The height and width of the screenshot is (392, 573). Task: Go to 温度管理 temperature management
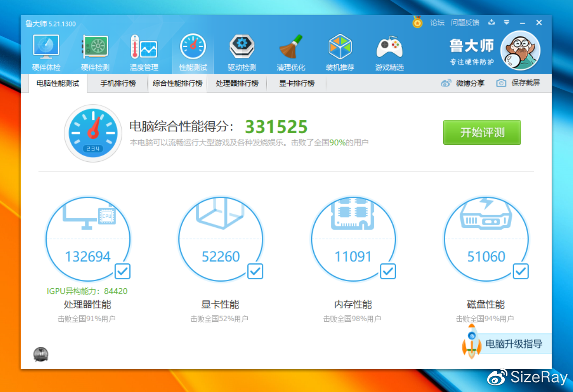[144, 53]
